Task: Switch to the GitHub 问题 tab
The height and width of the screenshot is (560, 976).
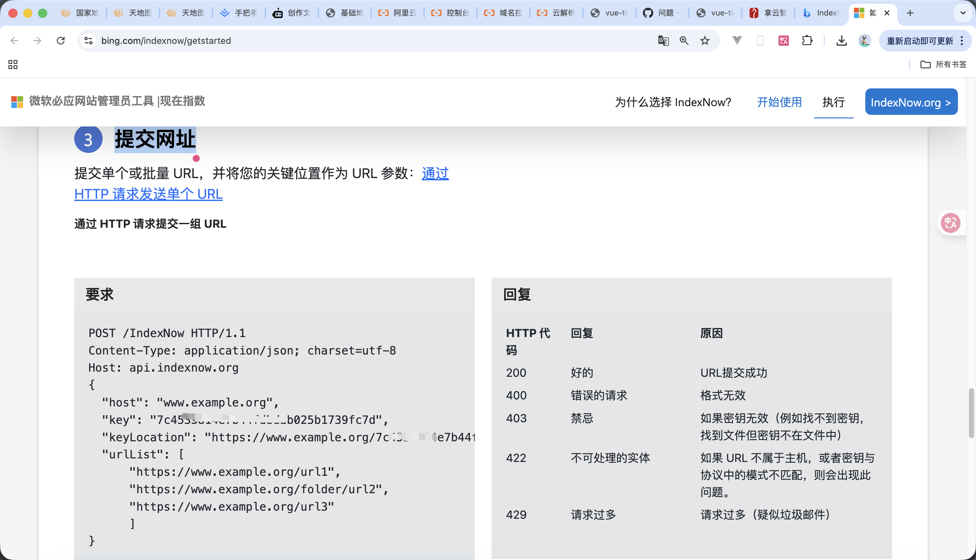Action: (x=661, y=13)
